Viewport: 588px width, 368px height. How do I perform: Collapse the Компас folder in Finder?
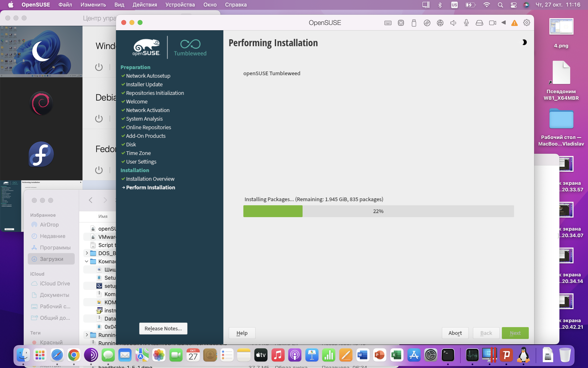pyautogui.click(x=87, y=261)
